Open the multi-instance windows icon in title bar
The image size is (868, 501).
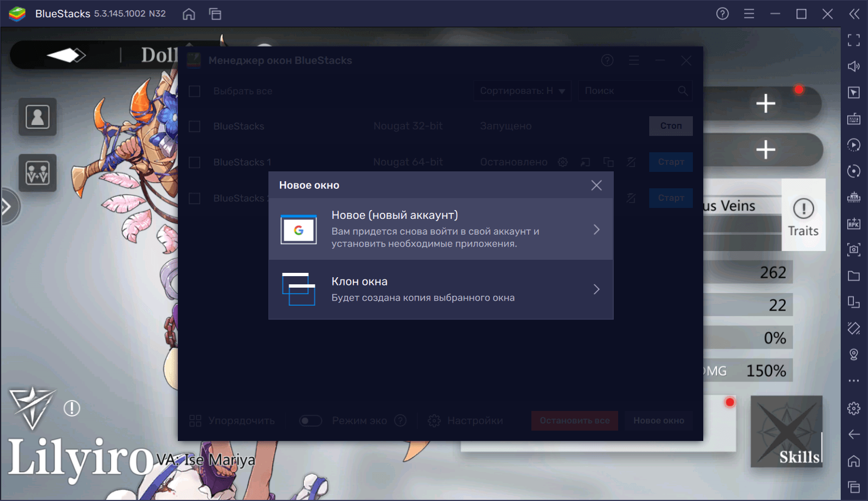click(x=215, y=14)
